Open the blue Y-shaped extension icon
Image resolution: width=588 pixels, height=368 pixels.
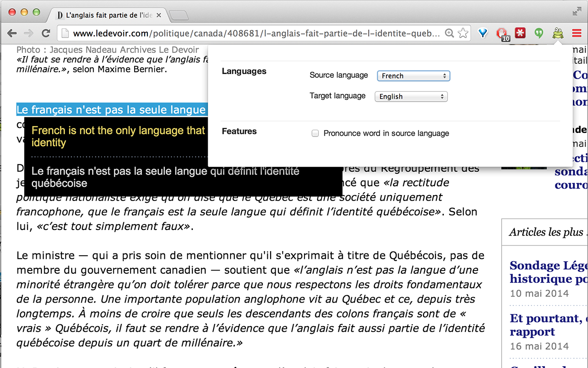(483, 33)
